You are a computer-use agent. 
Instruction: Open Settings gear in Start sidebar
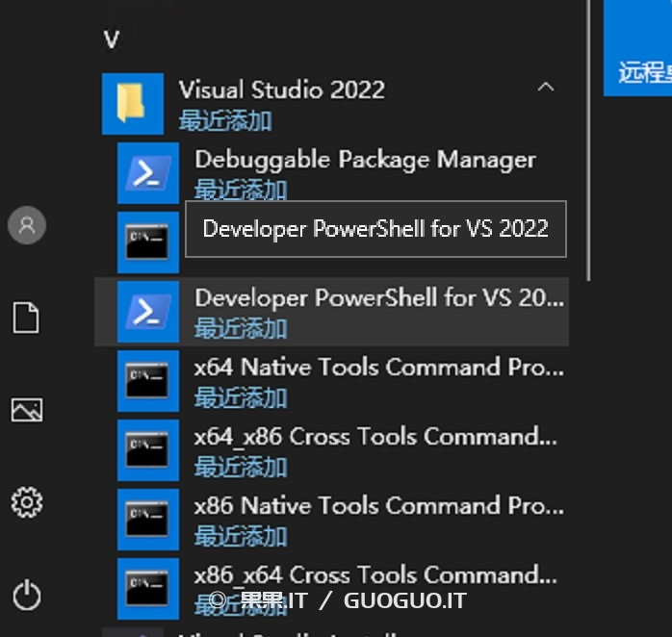[27, 502]
